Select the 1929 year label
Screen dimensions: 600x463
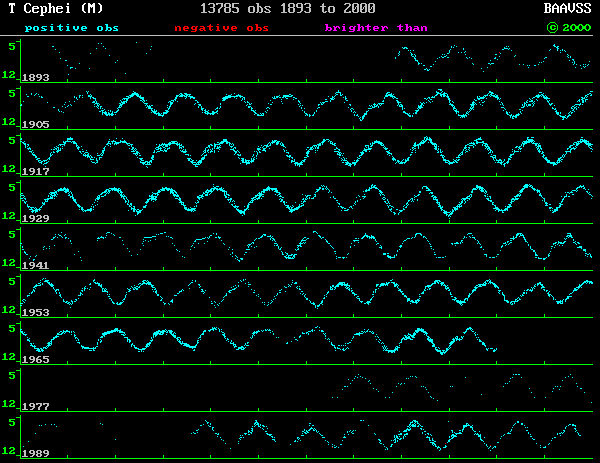pyautogui.click(x=36, y=219)
